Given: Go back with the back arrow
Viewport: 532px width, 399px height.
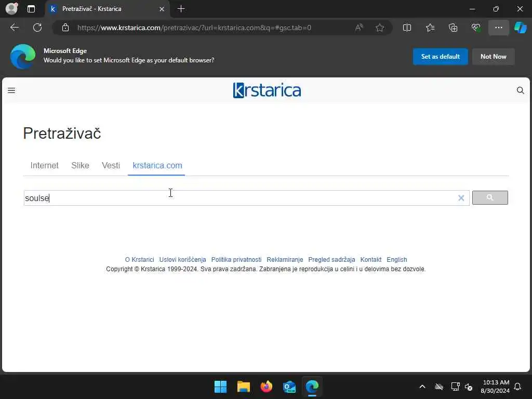Looking at the screenshot, I should coord(14,28).
